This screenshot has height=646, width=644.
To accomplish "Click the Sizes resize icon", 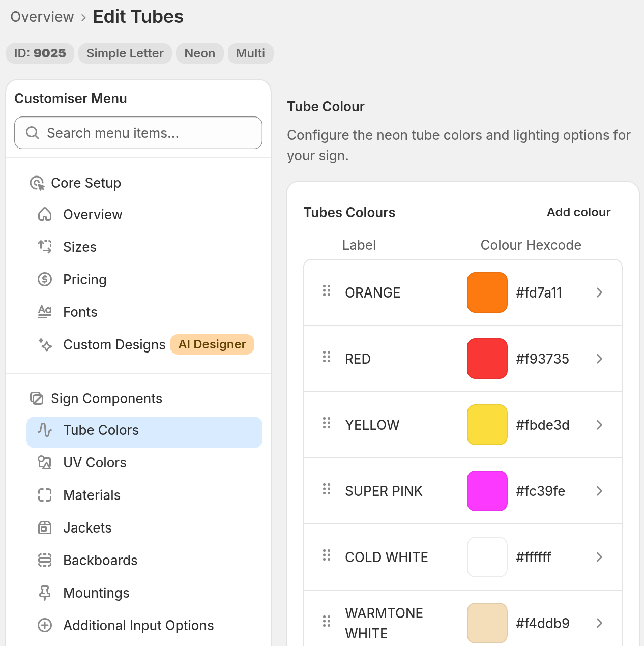I will (x=45, y=247).
